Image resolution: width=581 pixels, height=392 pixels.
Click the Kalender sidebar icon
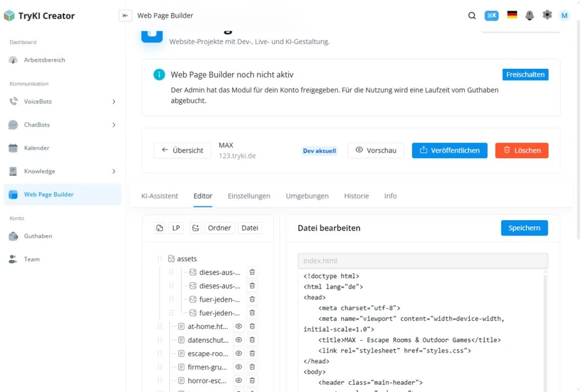pos(13,148)
